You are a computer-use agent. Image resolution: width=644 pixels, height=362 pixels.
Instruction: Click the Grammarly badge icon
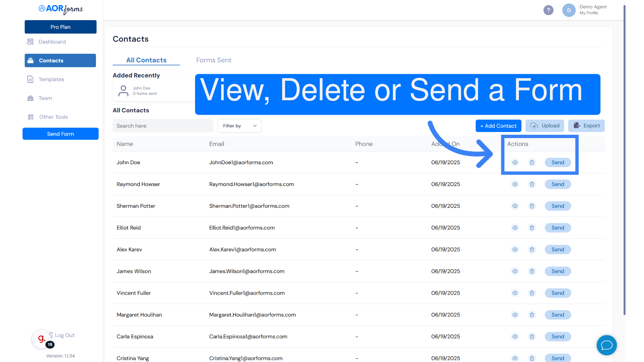point(42,339)
